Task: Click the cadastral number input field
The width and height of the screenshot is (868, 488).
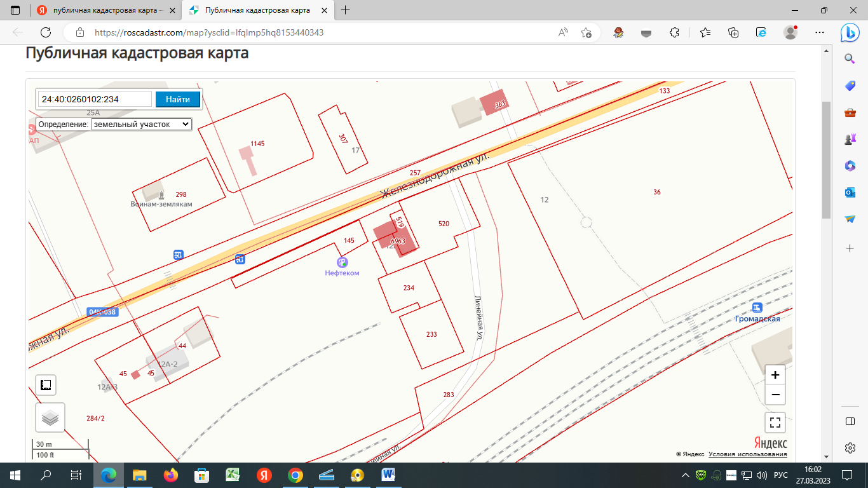Action: click(x=95, y=99)
